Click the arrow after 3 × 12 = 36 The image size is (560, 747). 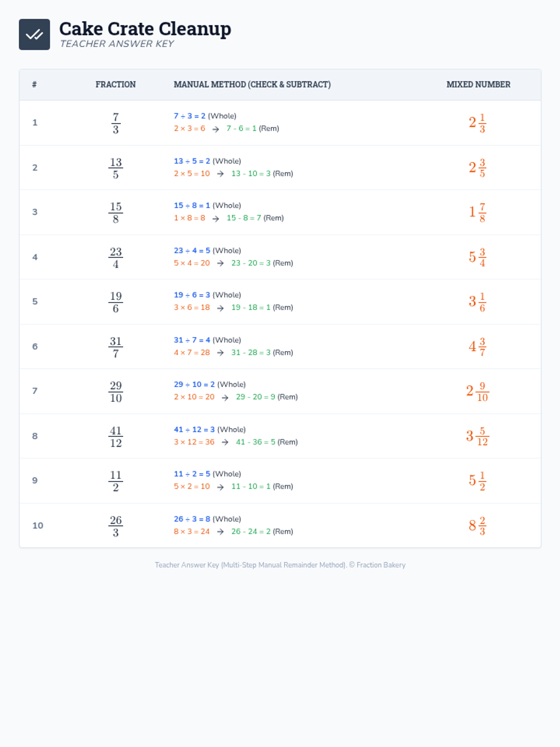225,443
